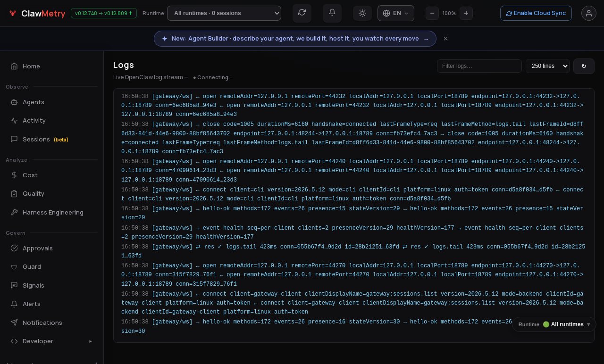Open the Agent Builder announcement link

tap(295, 39)
